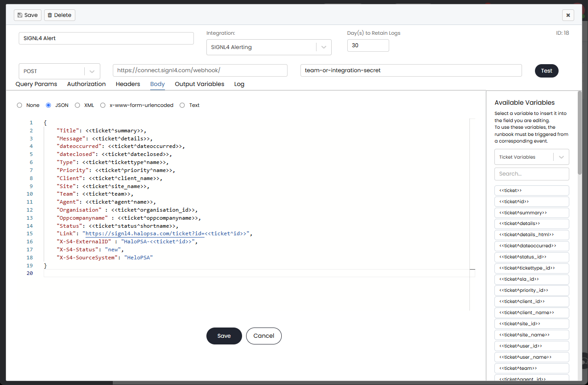This screenshot has width=588, height=385.
Task: Insert the <<ticket^details>> variable
Action: coord(532,224)
